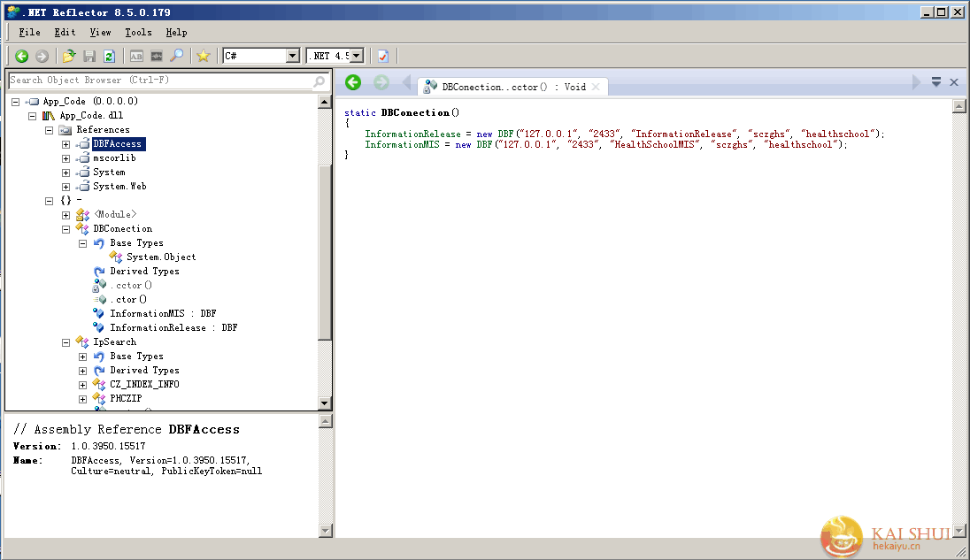Collapse the App_Code (0.0.0.0) node
The image size is (970, 560).
pos(16,102)
